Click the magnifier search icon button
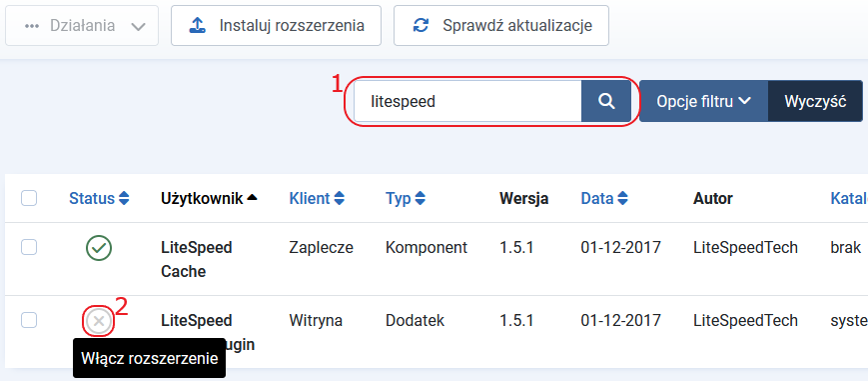This screenshot has height=381, width=868. (606, 101)
